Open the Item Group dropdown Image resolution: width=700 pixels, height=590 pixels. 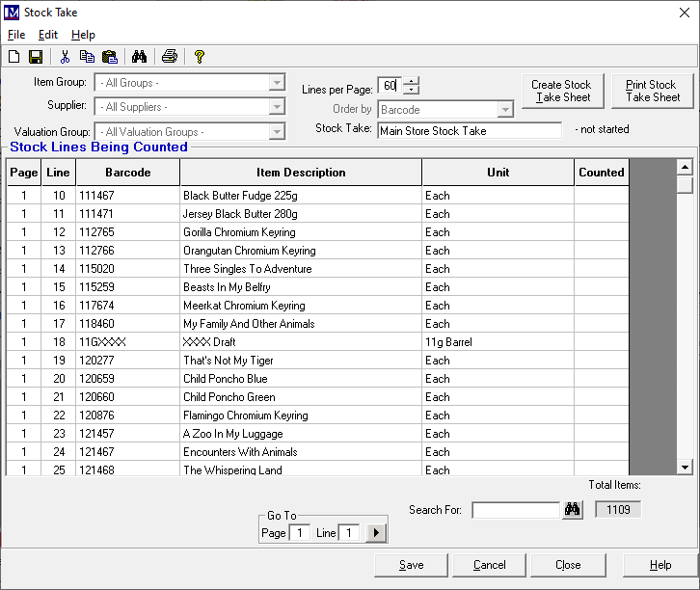coord(278,83)
